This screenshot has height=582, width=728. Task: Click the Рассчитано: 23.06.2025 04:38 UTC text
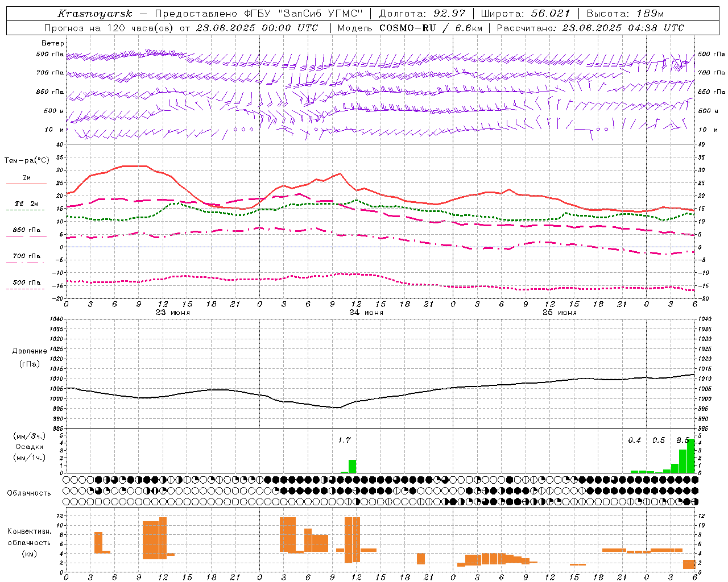point(591,28)
